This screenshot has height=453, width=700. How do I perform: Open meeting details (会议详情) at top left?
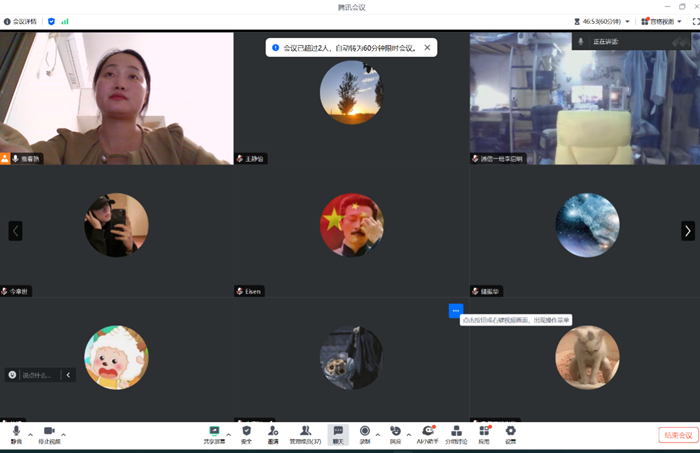tap(19, 20)
